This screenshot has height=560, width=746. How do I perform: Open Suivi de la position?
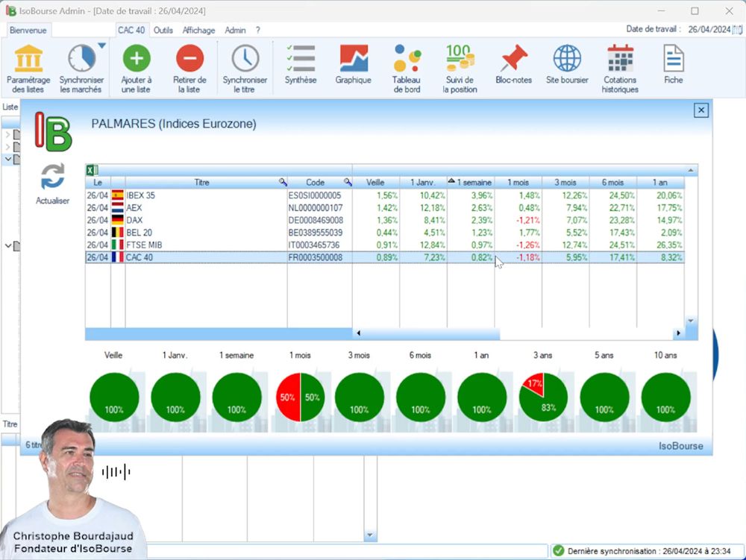(x=460, y=69)
